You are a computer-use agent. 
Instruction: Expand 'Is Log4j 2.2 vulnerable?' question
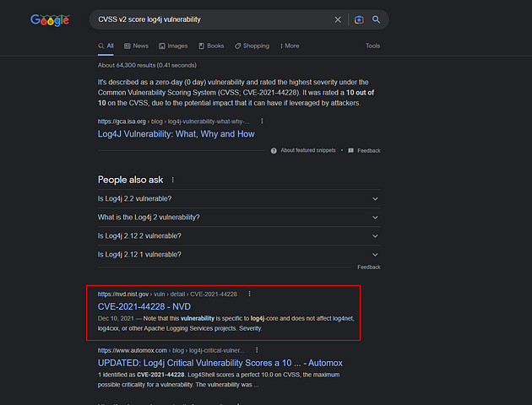[x=239, y=198]
